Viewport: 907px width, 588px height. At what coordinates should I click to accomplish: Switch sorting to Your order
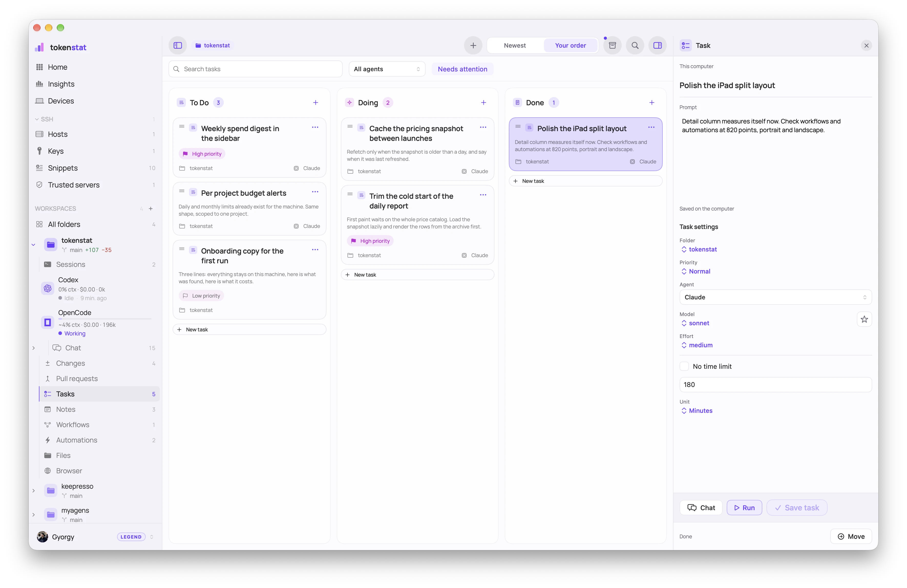[570, 45]
